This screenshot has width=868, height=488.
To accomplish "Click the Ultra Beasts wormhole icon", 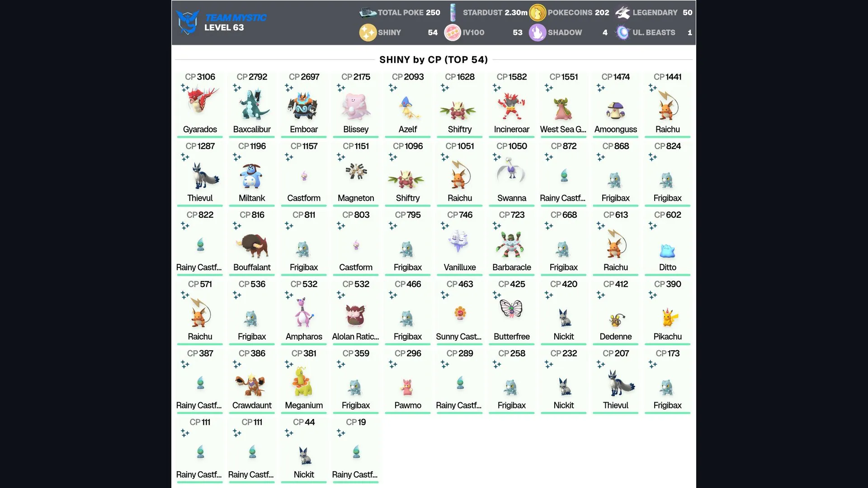I will [623, 33].
